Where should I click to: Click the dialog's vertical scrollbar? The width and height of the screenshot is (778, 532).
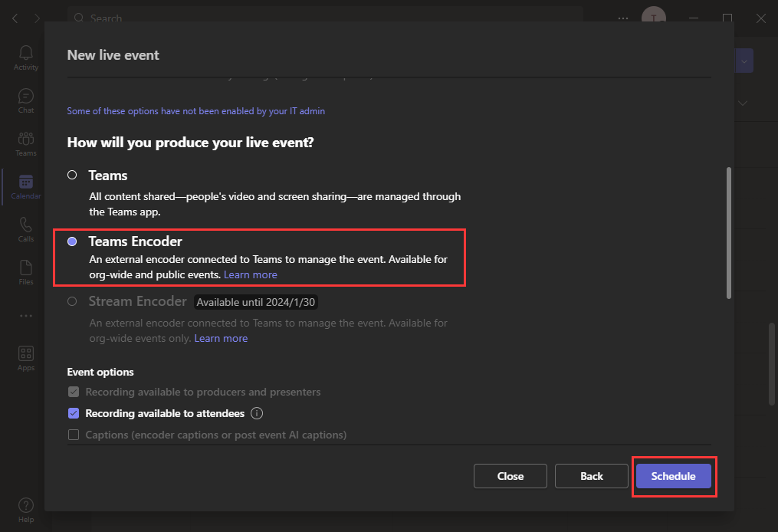(729, 233)
